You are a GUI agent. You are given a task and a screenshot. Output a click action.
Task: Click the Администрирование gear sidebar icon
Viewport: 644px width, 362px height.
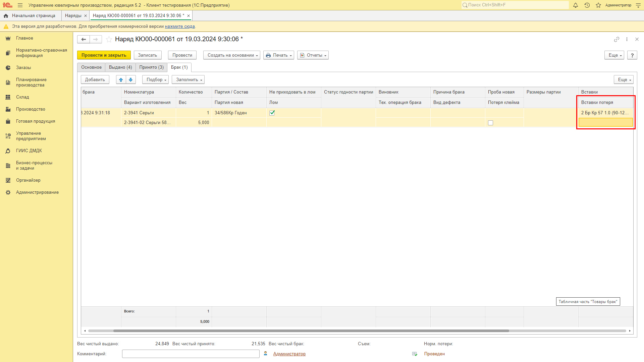point(8,192)
